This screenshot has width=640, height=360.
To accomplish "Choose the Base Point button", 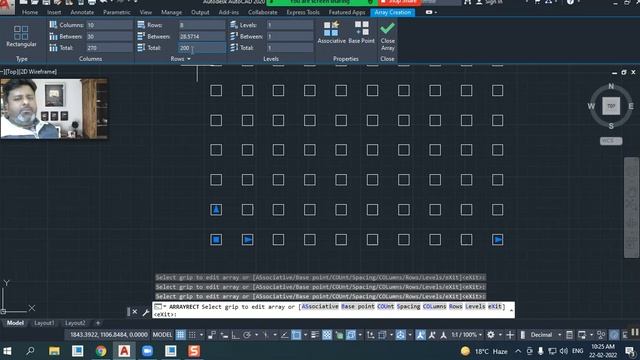I will pos(361,32).
